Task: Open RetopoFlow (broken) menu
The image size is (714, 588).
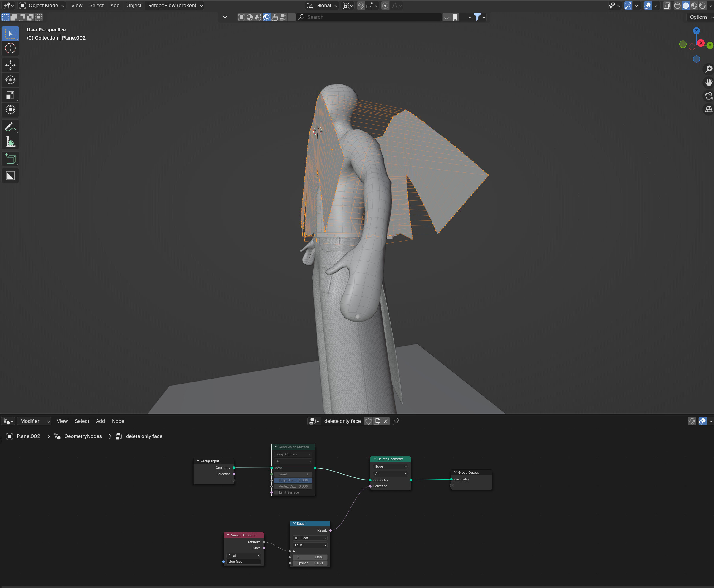Action: pos(174,5)
